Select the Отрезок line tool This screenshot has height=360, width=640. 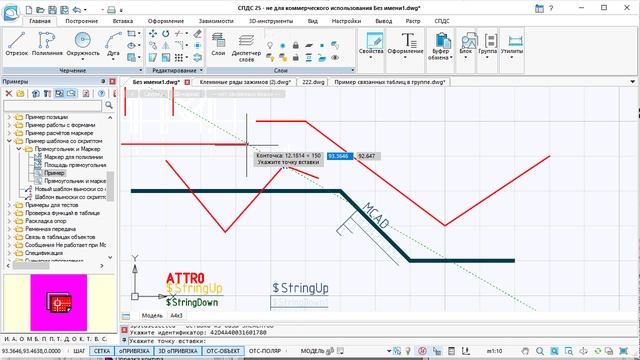point(17,44)
